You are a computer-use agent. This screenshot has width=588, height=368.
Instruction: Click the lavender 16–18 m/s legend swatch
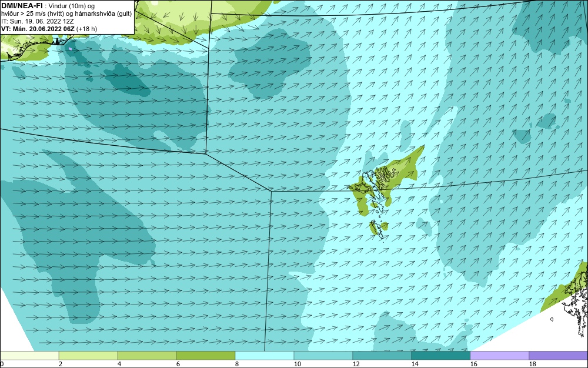[499, 355]
